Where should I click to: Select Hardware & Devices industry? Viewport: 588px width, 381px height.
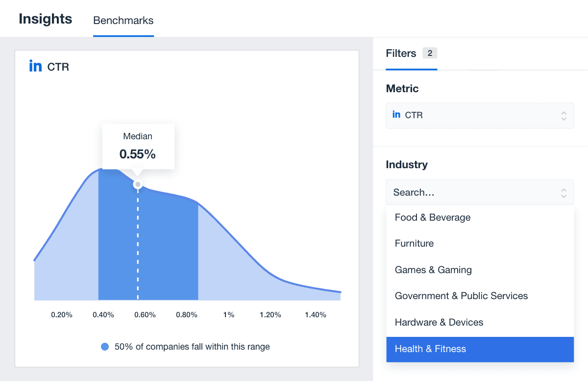pyautogui.click(x=439, y=322)
